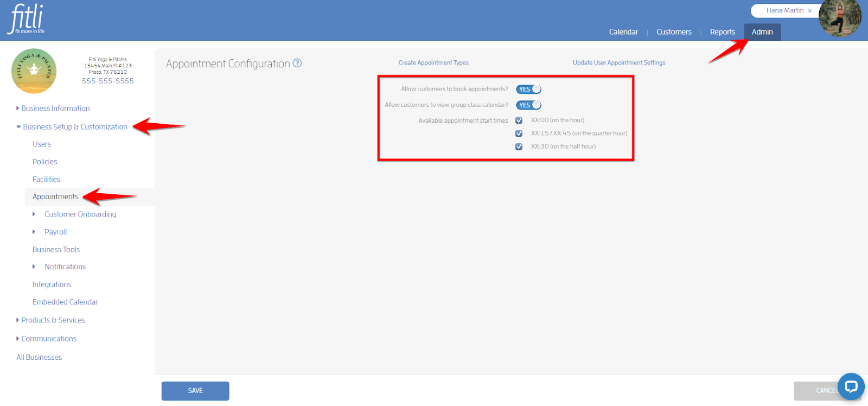Uncheck XX:30 on the half hour option
Viewport: 868px width, 406px height.
point(519,147)
